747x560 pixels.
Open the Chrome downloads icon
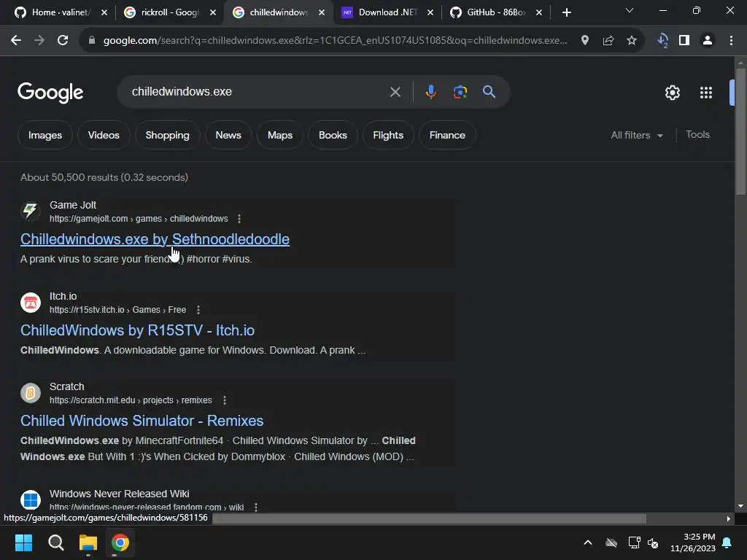pyautogui.click(x=662, y=41)
